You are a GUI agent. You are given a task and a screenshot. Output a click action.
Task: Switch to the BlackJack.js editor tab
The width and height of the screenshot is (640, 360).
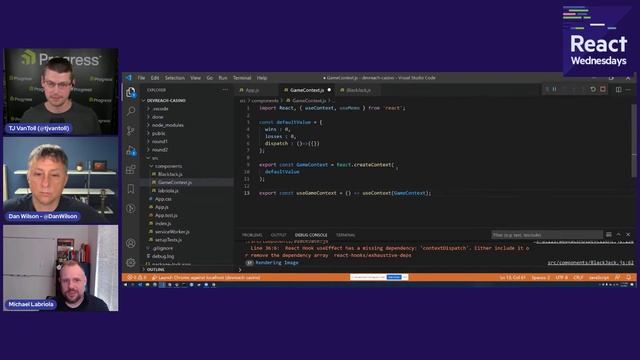coord(358,90)
